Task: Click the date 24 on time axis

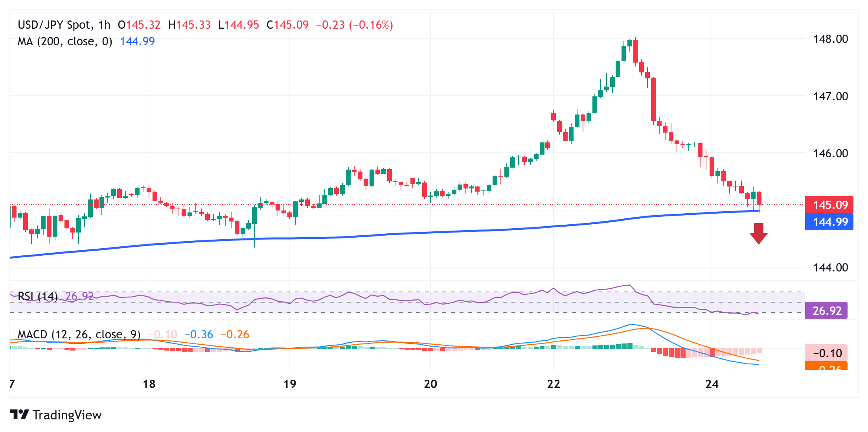Action: pos(712,384)
